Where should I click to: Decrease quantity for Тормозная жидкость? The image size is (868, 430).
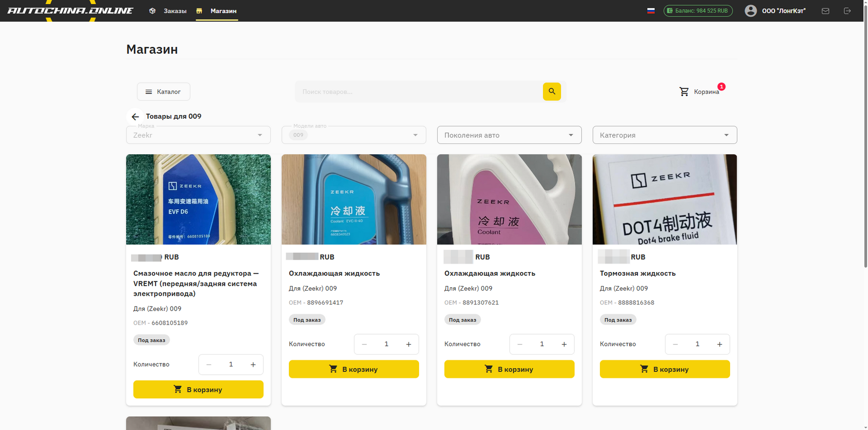pyautogui.click(x=675, y=344)
